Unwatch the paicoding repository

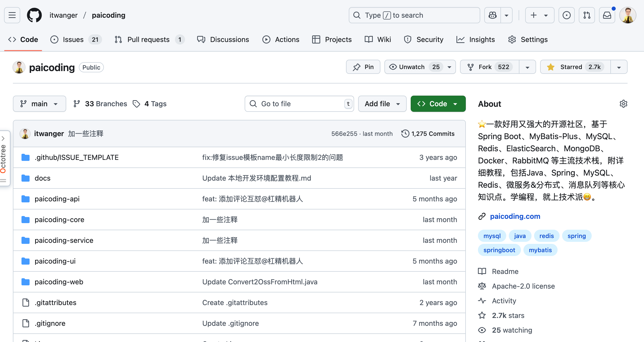[x=411, y=67]
